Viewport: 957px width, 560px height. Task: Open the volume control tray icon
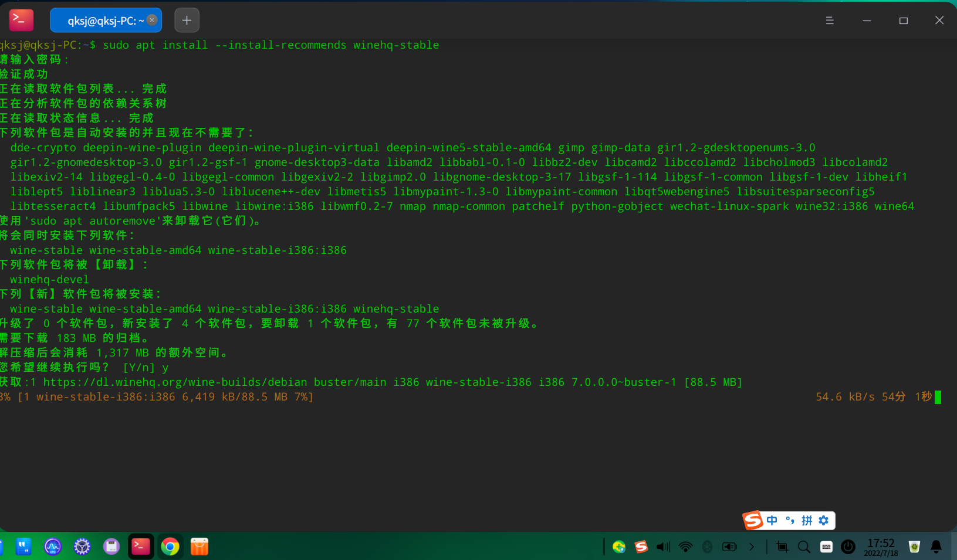pyautogui.click(x=663, y=547)
